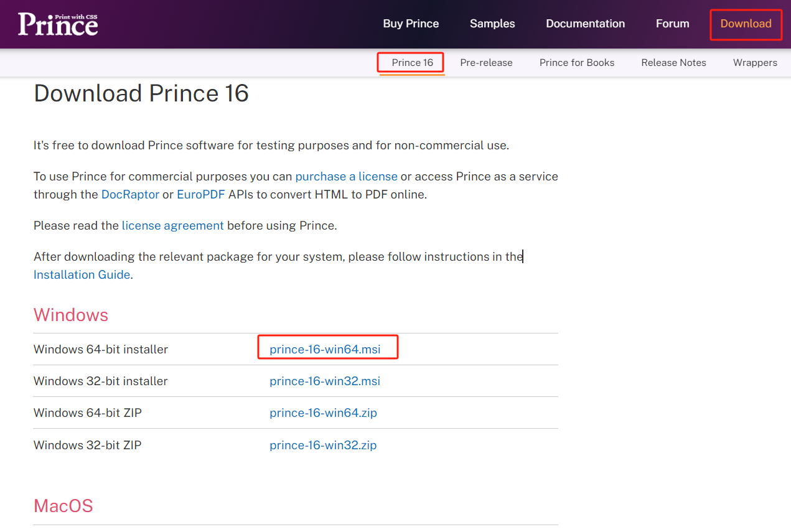
Task: Click Download in the top navigation
Action: click(746, 24)
